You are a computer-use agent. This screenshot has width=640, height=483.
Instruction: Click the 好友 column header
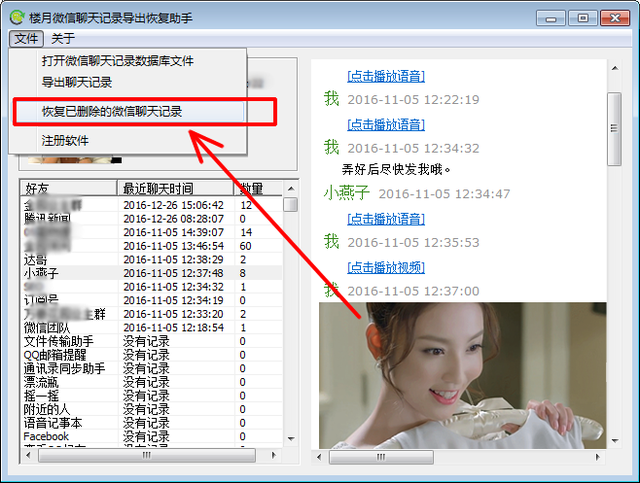coord(69,188)
